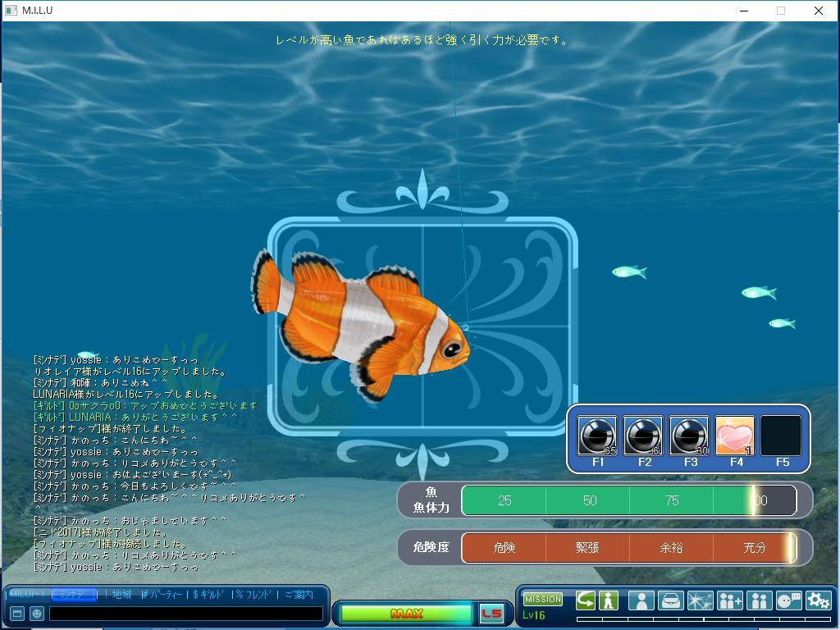
Task: Switch to the ミンナデ chat tab
Action: pyautogui.click(x=74, y=594)
